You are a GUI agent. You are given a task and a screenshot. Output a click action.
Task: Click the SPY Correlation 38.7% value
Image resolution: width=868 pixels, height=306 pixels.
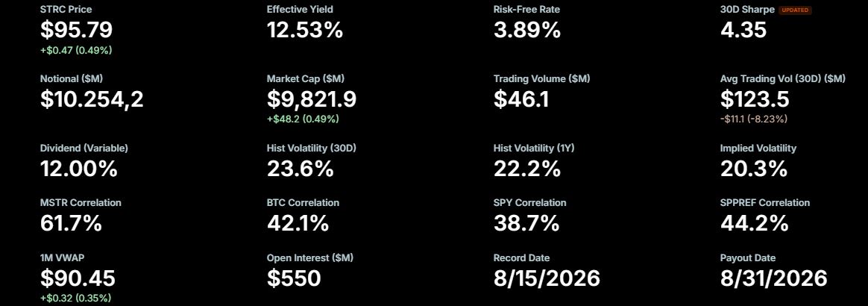coord(526,223)
